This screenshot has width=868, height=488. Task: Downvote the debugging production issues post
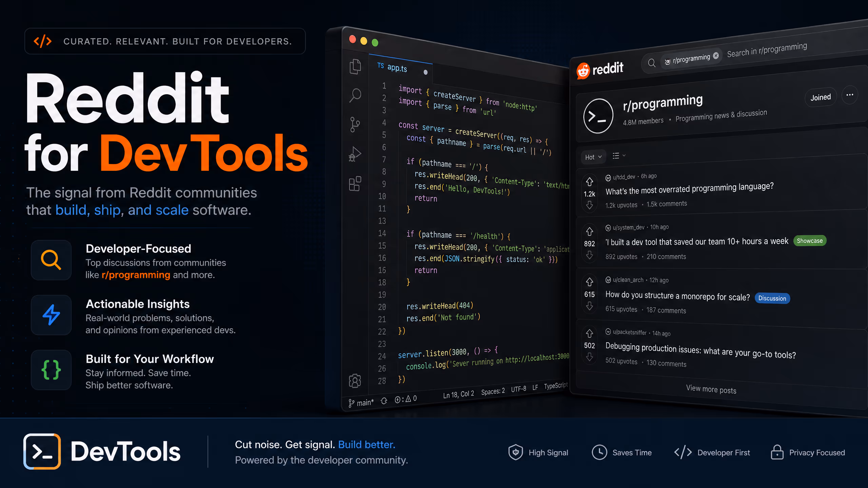click(x=589, y=357)
